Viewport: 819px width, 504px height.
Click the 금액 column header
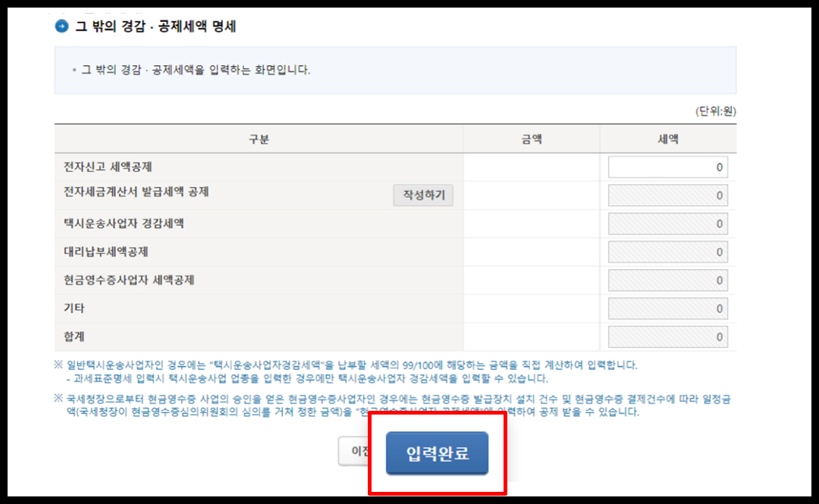pos(532,138)
